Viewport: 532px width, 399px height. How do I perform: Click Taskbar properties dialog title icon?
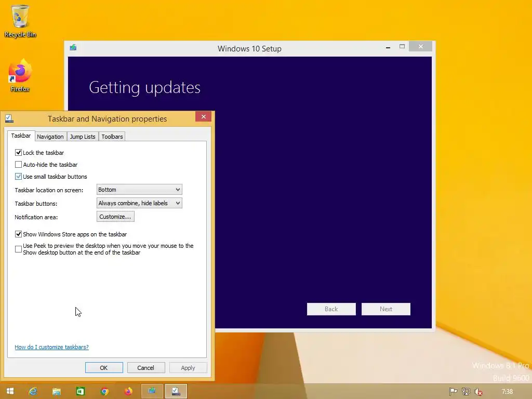pyautogui.click(x=9, y=118)
